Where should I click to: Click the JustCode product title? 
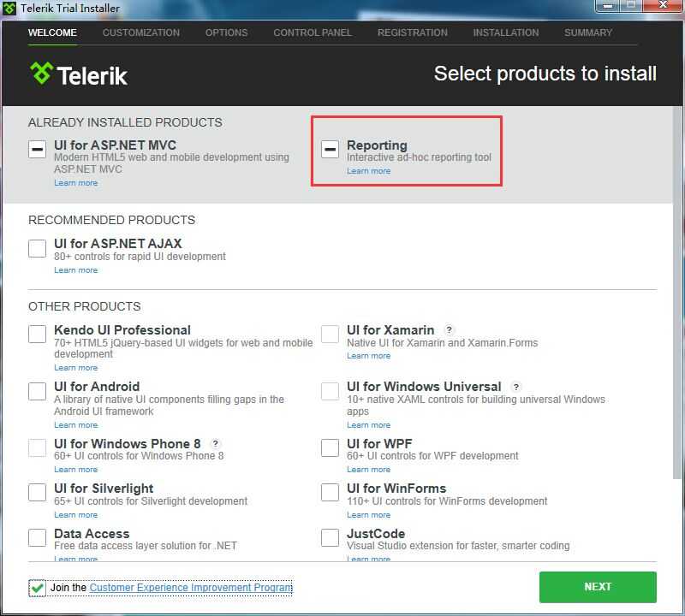[x=376, y=534]
